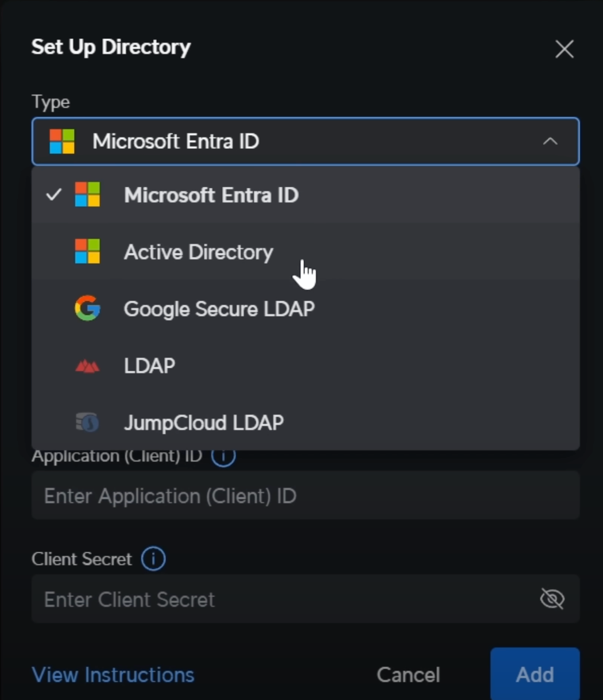Click the Client Secret label text
603x700 pixels.
[x=82, y=559]
